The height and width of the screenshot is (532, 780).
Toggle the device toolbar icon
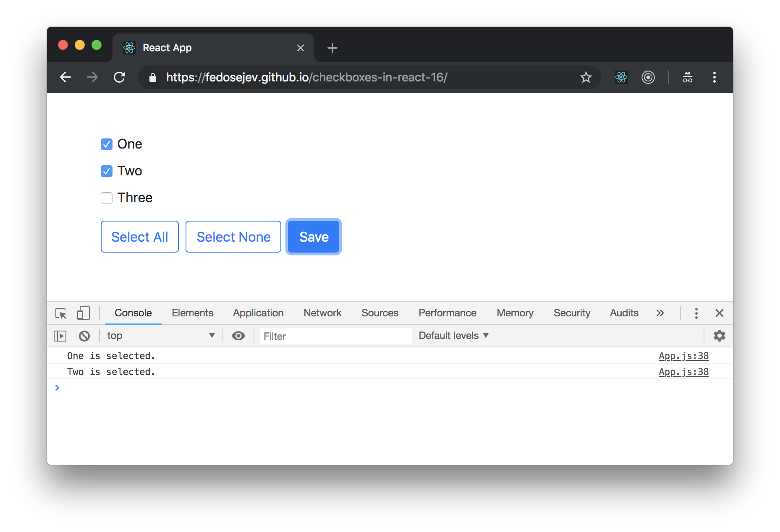coord(84,313)
